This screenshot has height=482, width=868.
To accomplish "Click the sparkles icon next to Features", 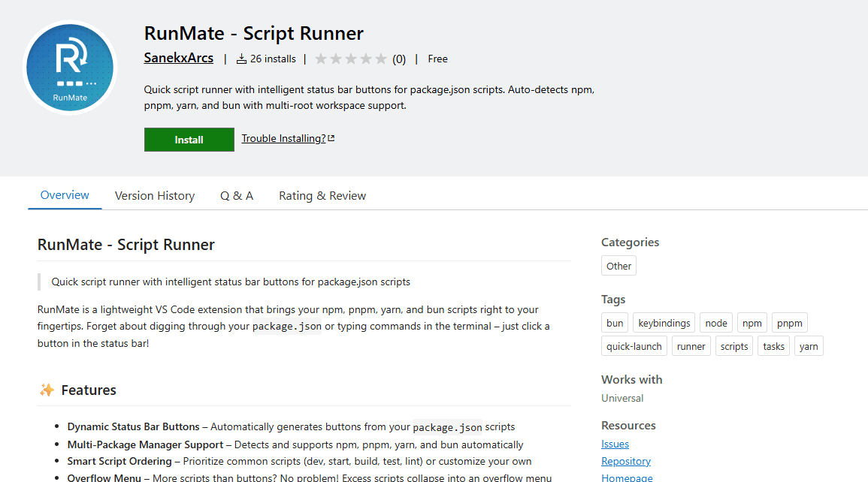I will pyautogui.click(x=47, y=390).
